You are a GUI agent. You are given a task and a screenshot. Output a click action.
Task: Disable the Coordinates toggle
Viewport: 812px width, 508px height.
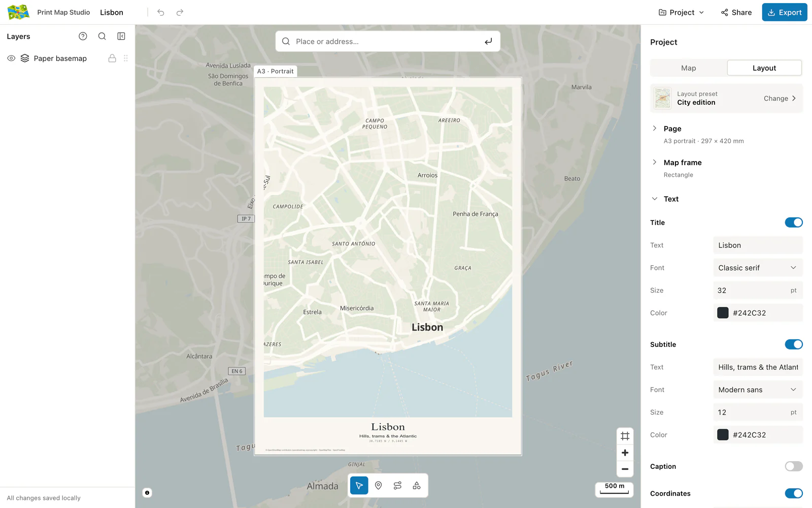pos(794,493)
